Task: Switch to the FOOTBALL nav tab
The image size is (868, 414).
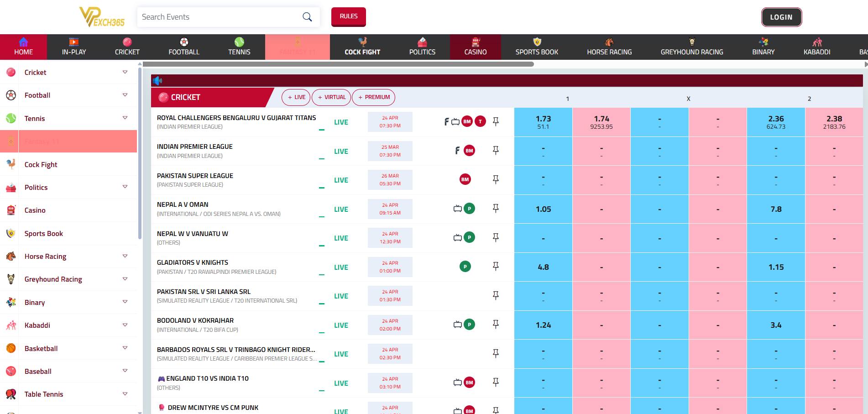Action: point(184,47)
